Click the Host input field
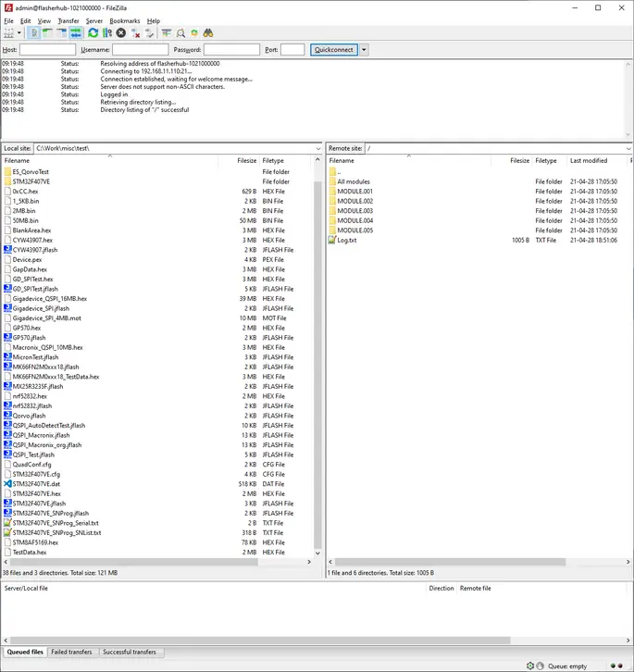The image size is (634, 672). click(47, 49)
